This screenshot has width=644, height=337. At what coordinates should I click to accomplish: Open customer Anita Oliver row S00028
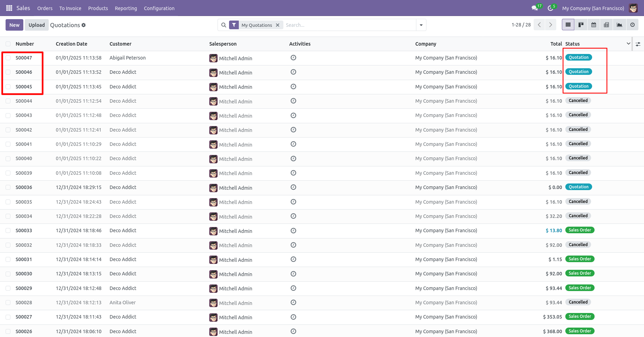pos(123,303)
